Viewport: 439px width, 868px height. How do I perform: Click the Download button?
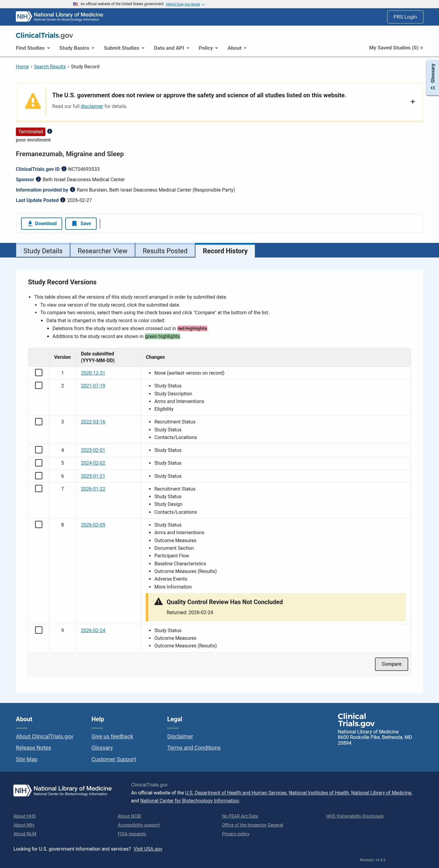[42, 223]
